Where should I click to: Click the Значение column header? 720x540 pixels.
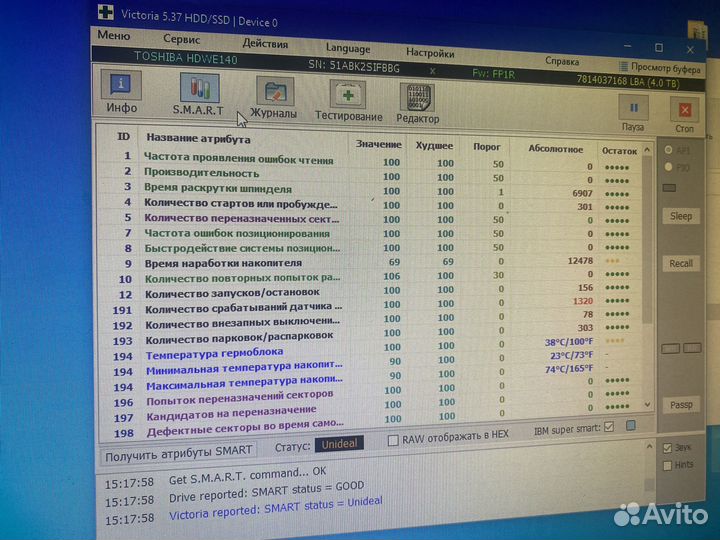378,144
